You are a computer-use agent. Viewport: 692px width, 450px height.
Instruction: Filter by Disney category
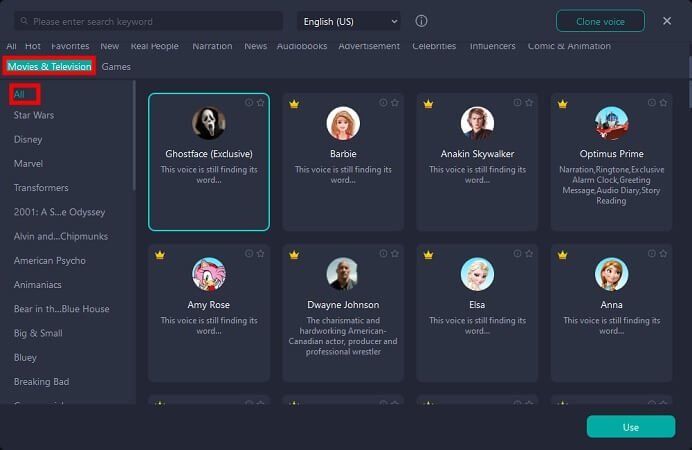pyautogui.click(x=28, y=139)
